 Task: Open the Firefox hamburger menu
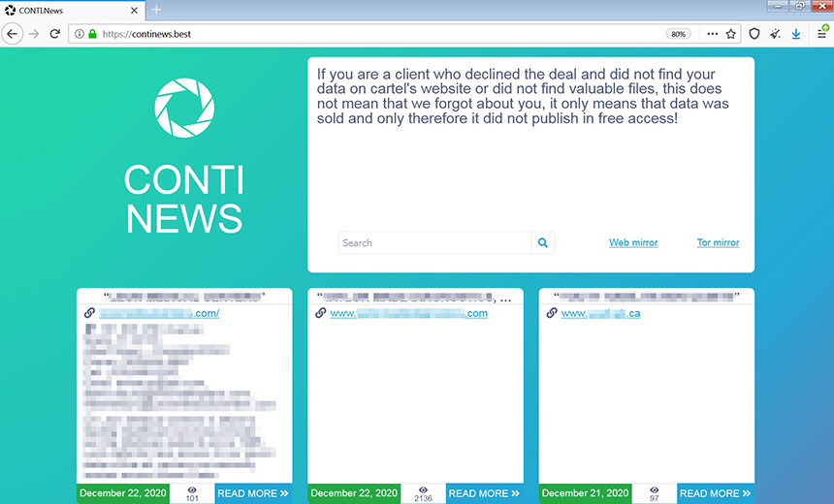coord(822,33)
